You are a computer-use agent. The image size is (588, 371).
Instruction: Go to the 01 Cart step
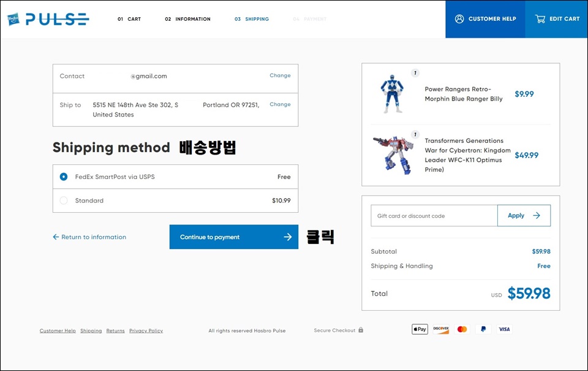click(x=129, y=19)
